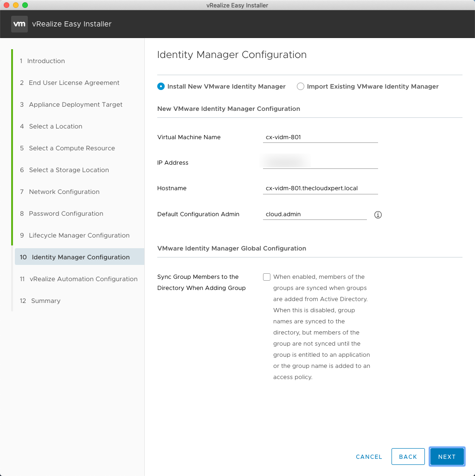This screenshot has width=475, height=476.
Task: Enable Sync Group Members checkbox
Action: point(267,277)
